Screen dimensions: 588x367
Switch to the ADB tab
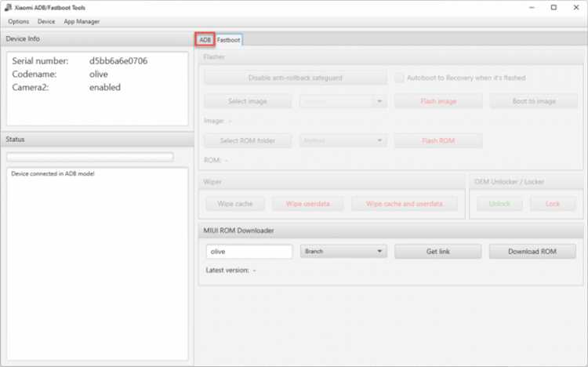(205, 39)
